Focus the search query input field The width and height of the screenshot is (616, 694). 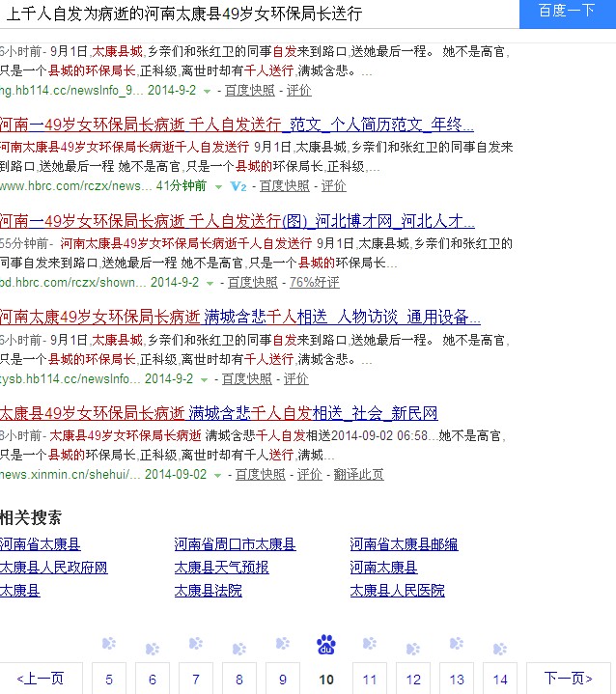point(260,14)
